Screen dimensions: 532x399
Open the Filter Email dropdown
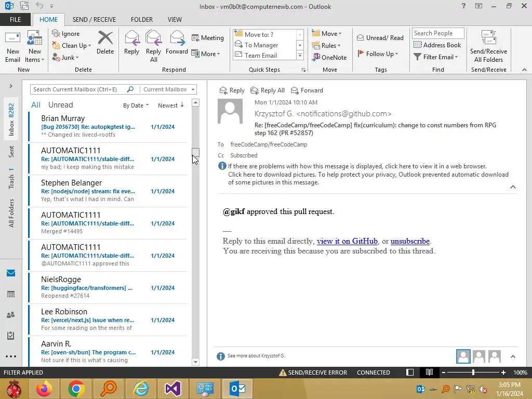pos(436,57)
